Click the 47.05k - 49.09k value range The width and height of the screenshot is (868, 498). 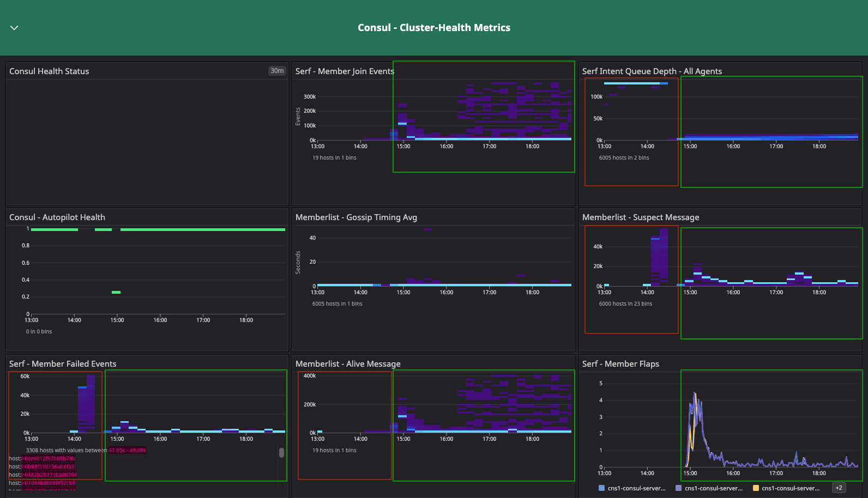pos(127,451)
